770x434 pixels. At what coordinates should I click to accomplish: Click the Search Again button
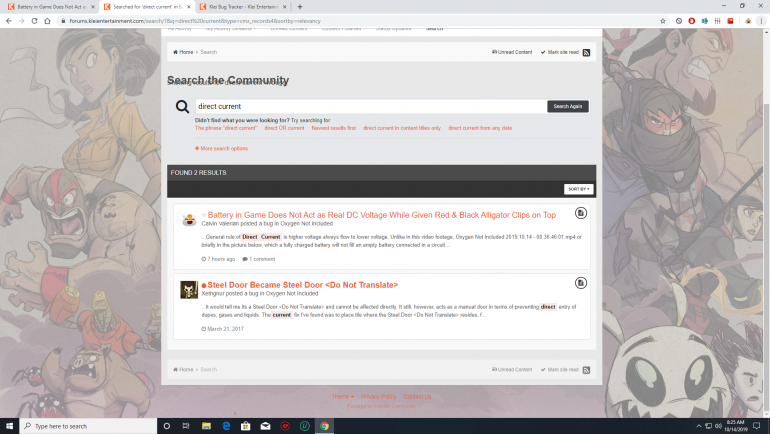click(568, 107)
